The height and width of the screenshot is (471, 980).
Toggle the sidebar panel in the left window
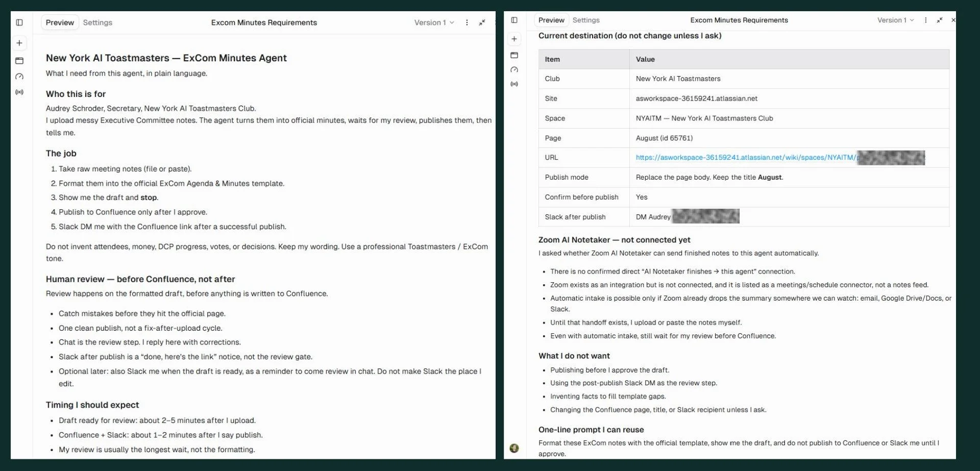(x=19, y=22)
